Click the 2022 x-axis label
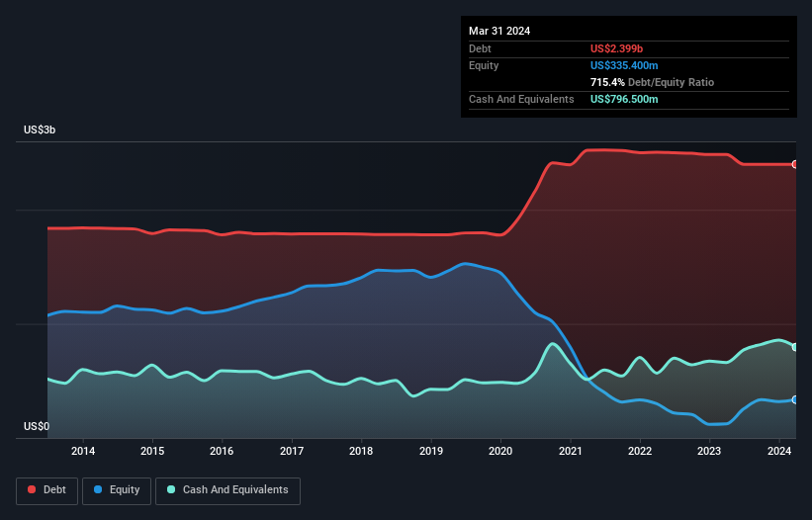 tap(640, 451)
